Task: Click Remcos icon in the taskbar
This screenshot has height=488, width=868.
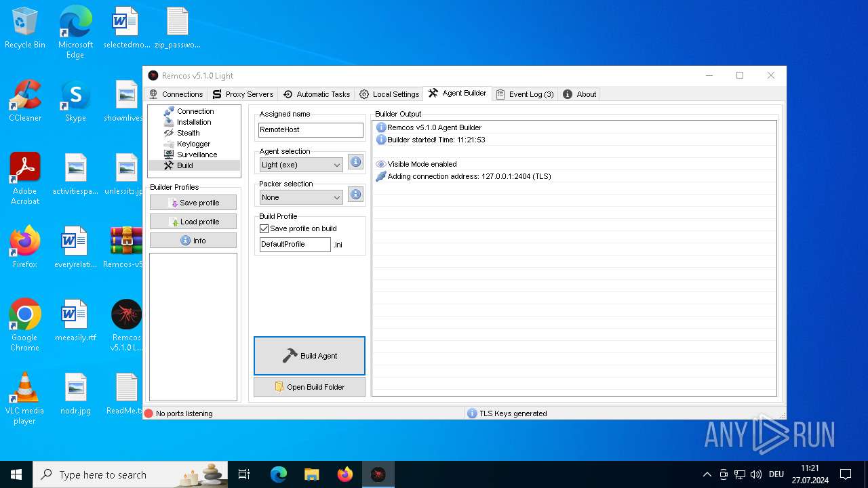Action: pyautogui.click(x=378, y=474)
